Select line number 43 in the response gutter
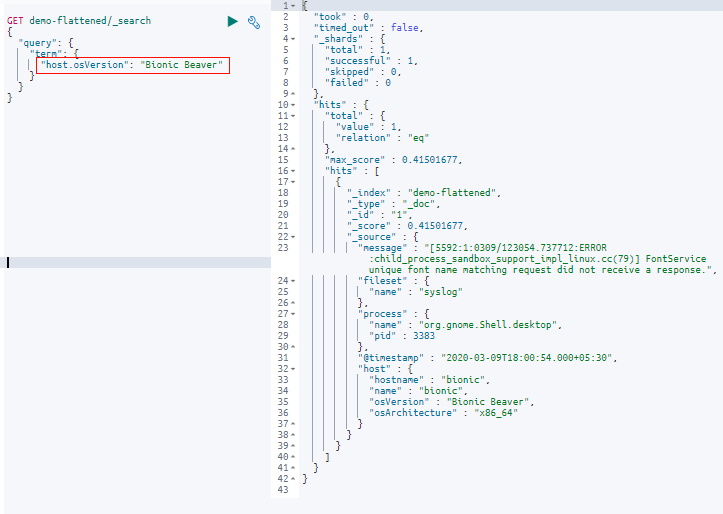 pos(283,490)
